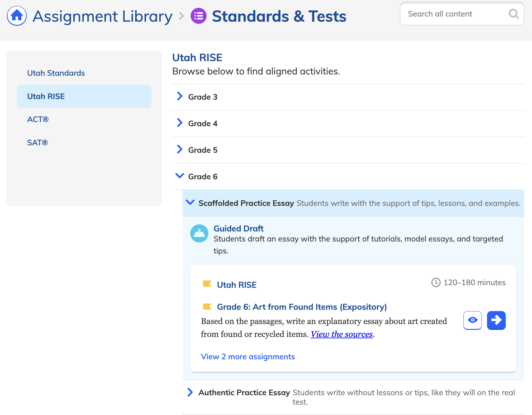Click the Browse below to find aligned activities text
This screenshot has width=532, height=415.
coord(256,71)
